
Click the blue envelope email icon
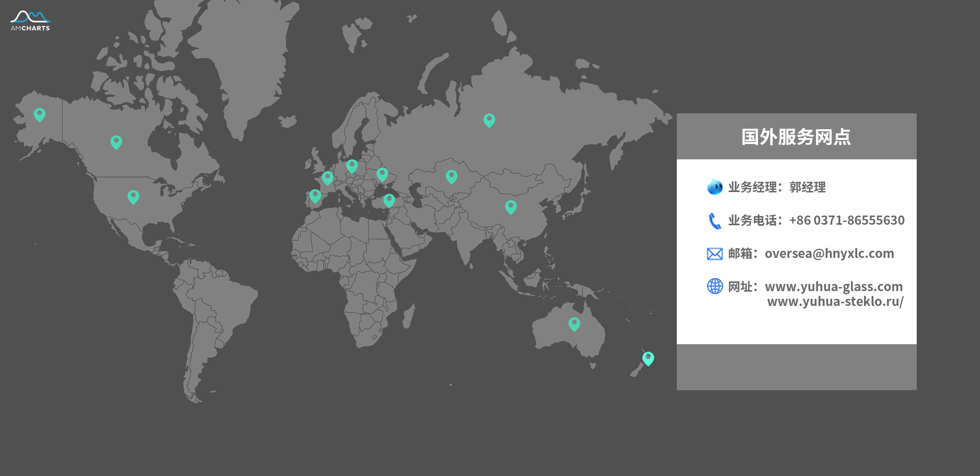point(715,254)
